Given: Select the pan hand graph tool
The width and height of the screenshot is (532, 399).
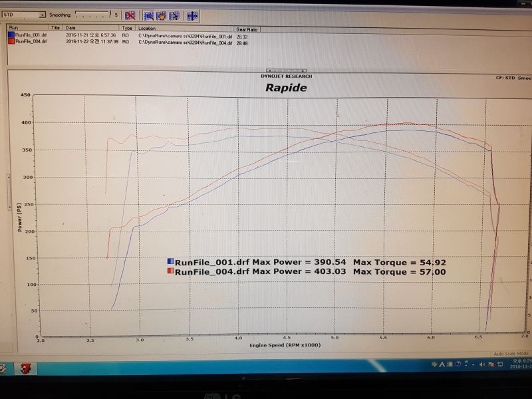Looking at the screenshot, I should (161, 15).
